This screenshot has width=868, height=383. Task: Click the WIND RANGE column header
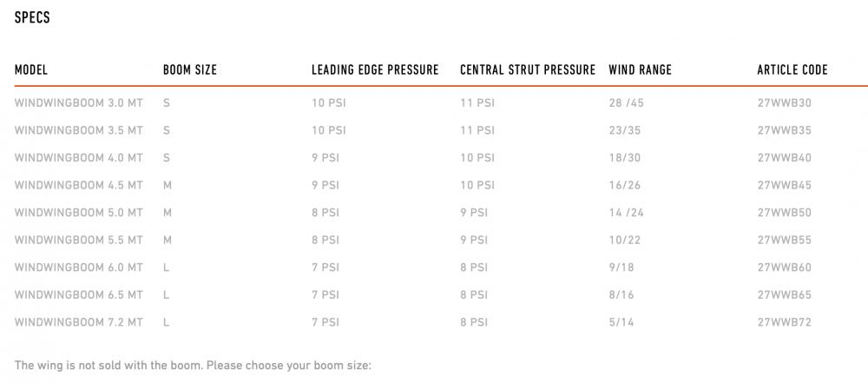[640, 69]
